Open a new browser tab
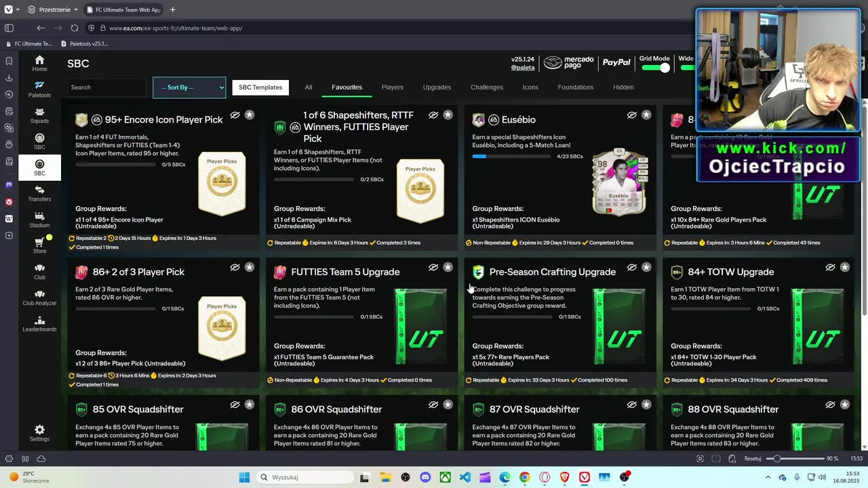Image resolution: width=868 pixels, height=488 pixels. 172,9
